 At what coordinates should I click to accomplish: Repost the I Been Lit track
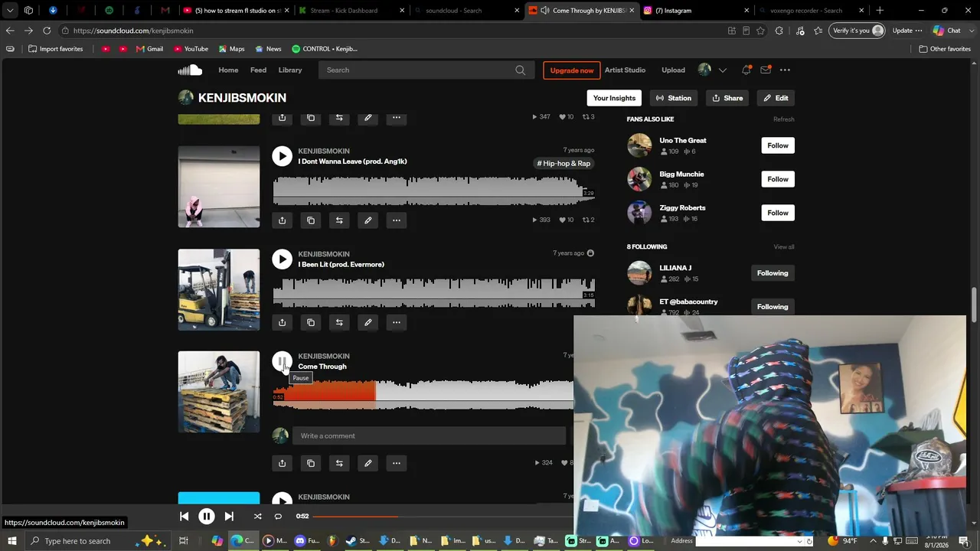(x=339, y=322)
